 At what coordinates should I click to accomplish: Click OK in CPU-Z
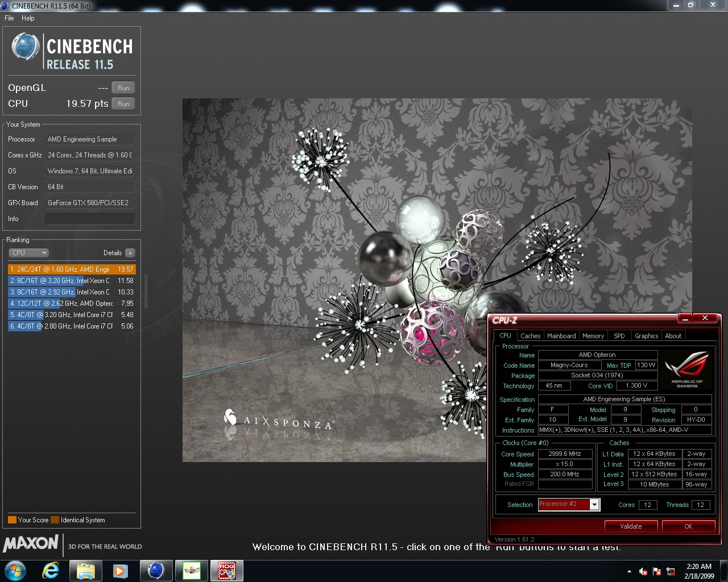click(688, 526)
